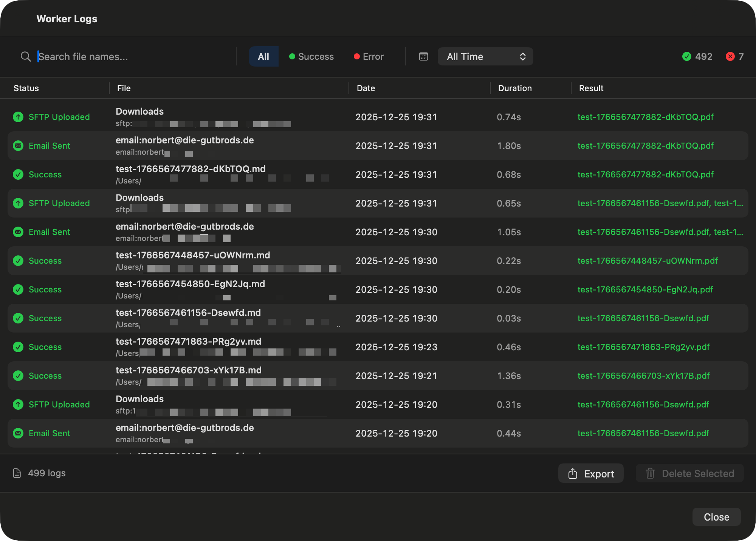Filter logs by Success
Screen dimensions: 756x541
click(x=311, y=57)
